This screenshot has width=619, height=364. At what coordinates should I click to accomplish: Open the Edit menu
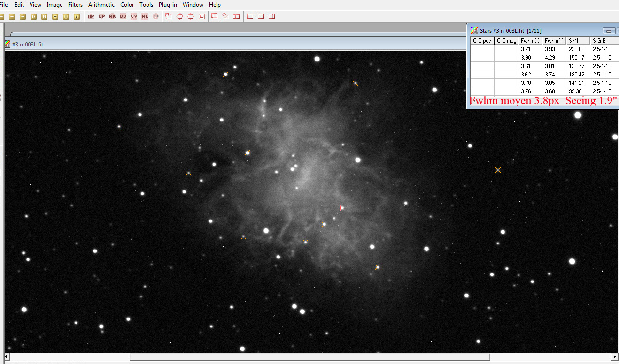(x=19, y=5)
